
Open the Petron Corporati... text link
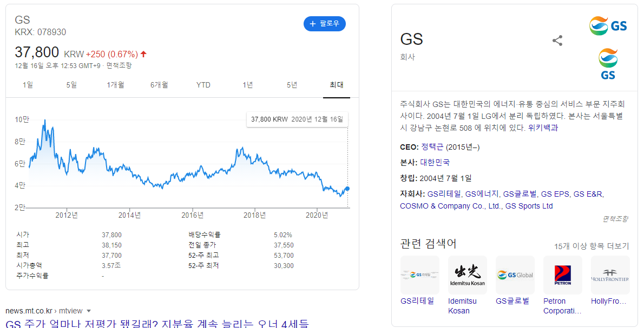point(562,306)
